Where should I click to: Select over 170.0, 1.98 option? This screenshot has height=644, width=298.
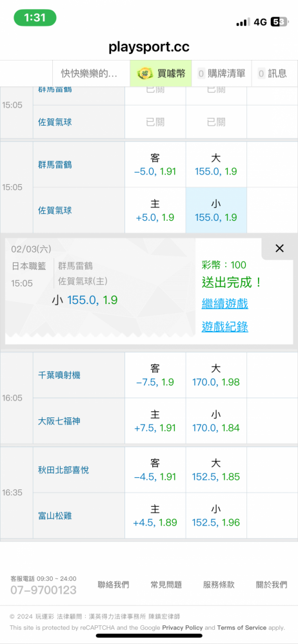pos(216,375)
